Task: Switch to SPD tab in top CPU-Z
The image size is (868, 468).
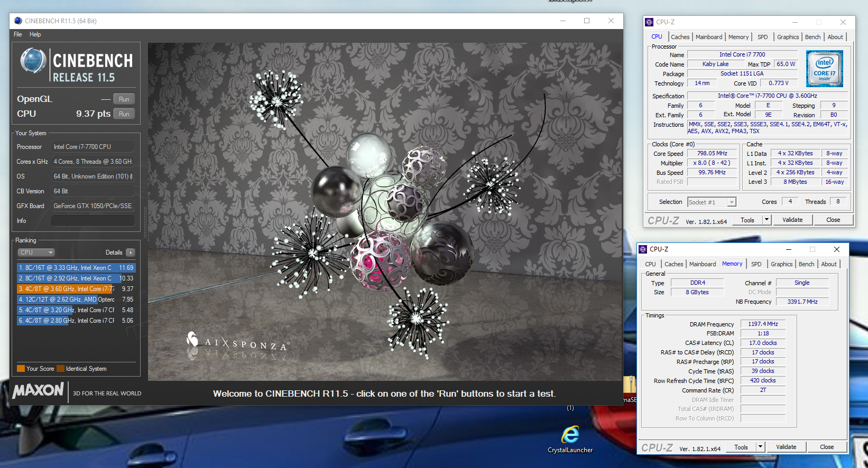Action: click(763, 37)
